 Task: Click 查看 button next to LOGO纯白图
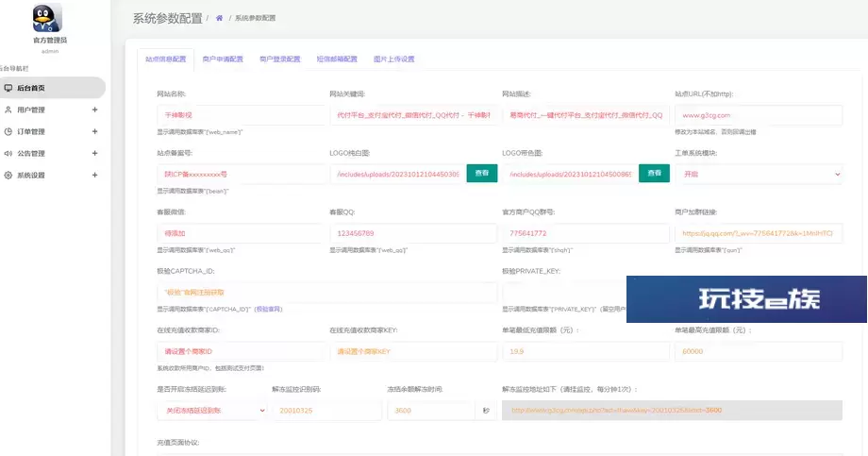pyautogui.click(x=481, y=173)
